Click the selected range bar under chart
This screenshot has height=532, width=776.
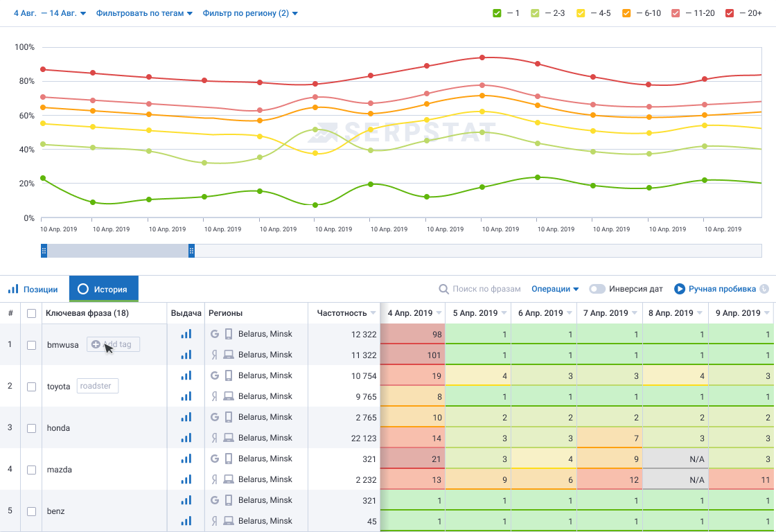click(x=118, y=251)
